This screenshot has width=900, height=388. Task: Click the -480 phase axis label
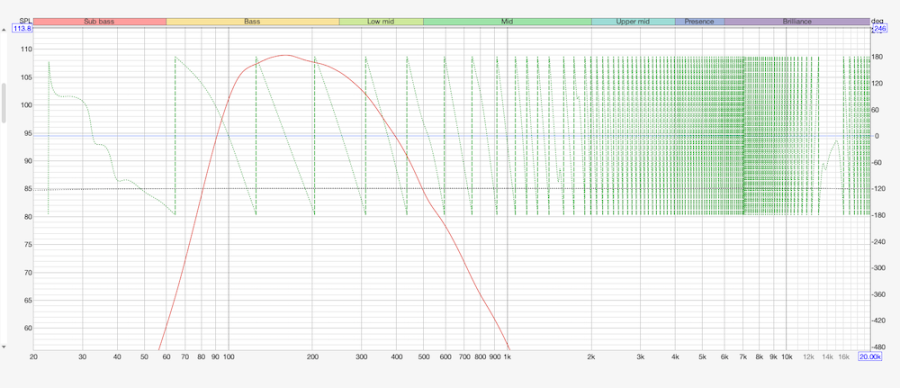(878, 347)
